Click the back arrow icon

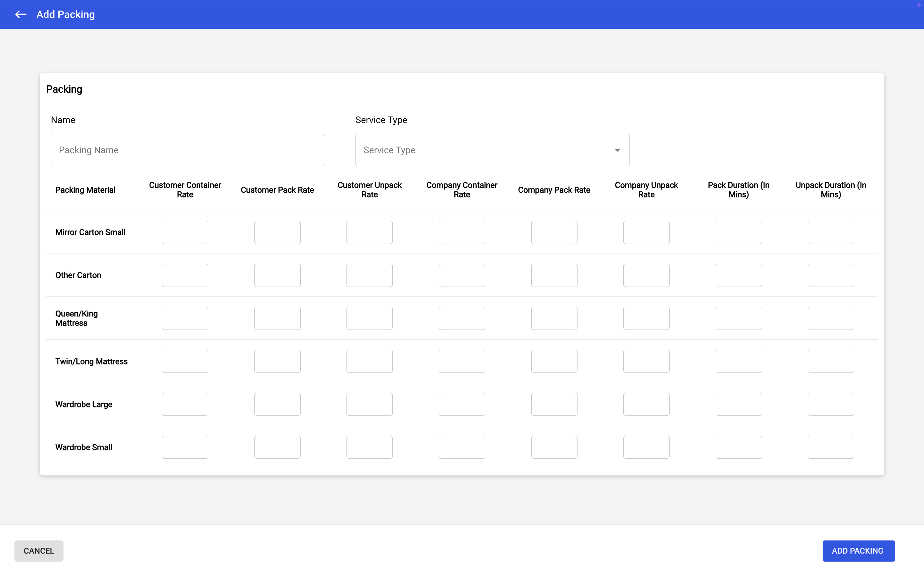pyautogui.click(x=21, y=14)
